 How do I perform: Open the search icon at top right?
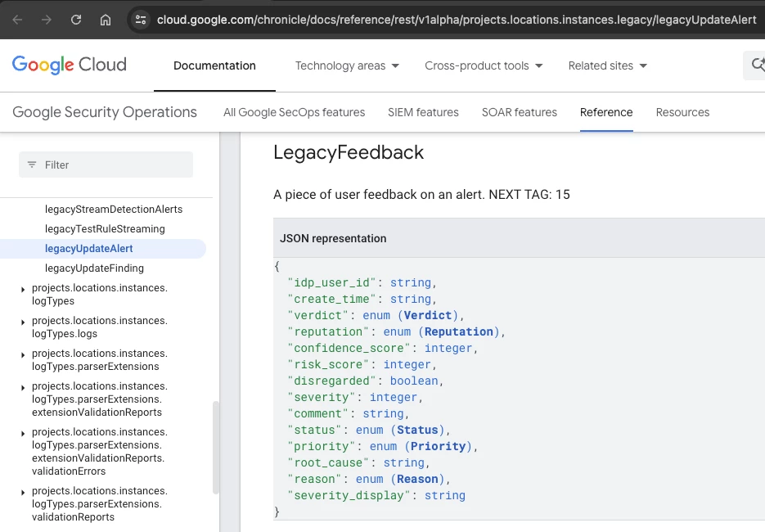[x=757, y=65]
